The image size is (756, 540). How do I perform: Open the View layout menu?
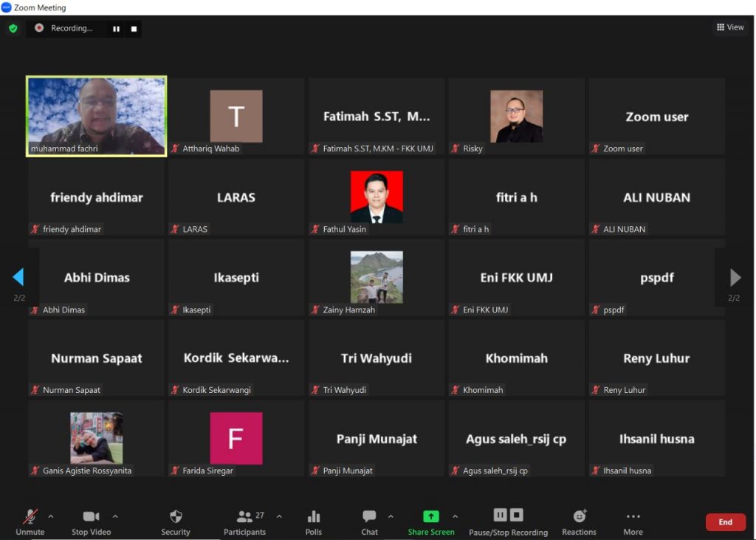pyautogui.click(x=730, y=27)
